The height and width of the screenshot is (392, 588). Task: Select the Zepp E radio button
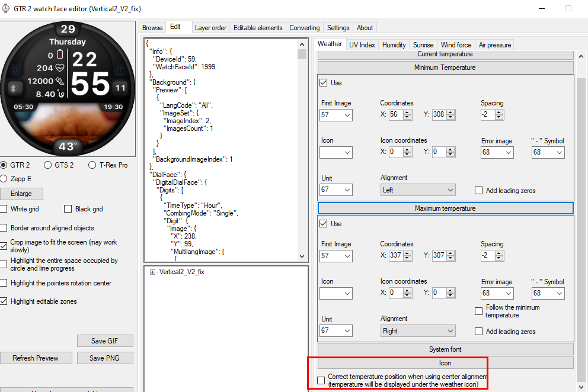point(4,179)
